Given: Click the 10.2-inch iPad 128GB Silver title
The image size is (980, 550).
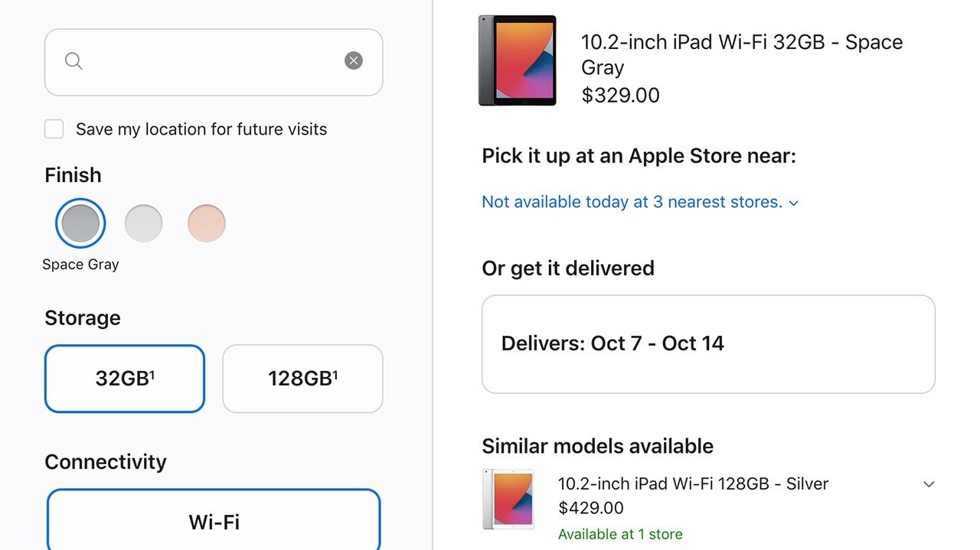Looking at the screenshot, I should tap(693, 483).
